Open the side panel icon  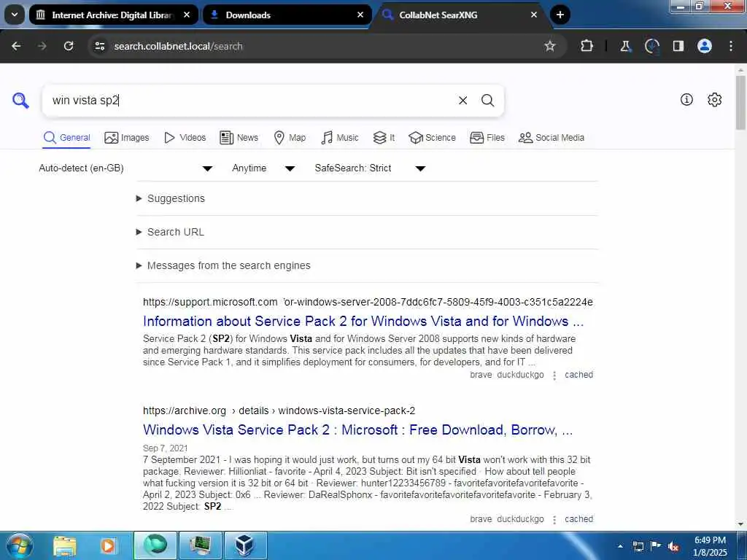click(x=678, y=46)
